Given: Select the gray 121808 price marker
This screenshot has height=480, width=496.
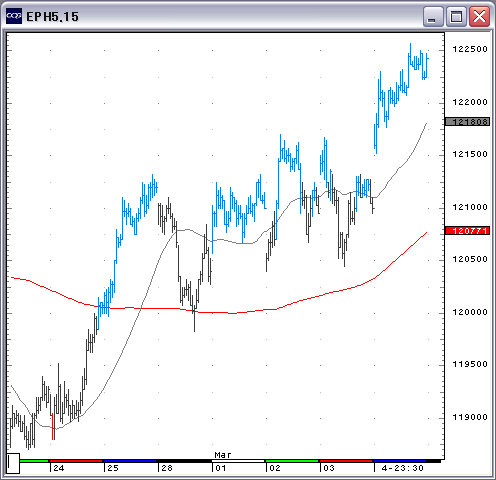Looking at the screenshot, I should (x=467, y=122).
